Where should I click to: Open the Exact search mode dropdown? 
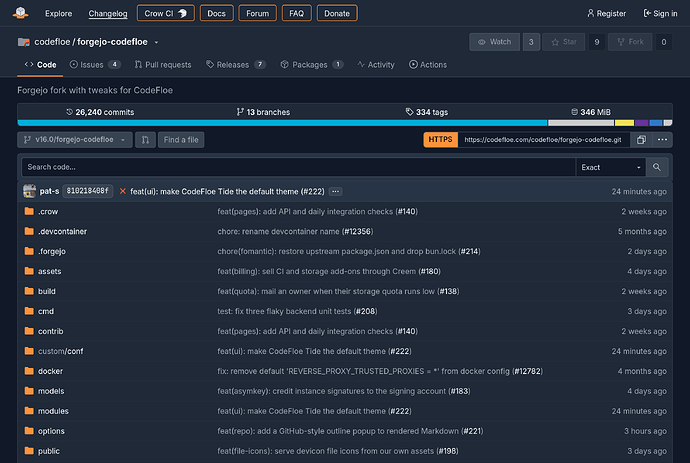pyautogui.click(x=611, y=167)
